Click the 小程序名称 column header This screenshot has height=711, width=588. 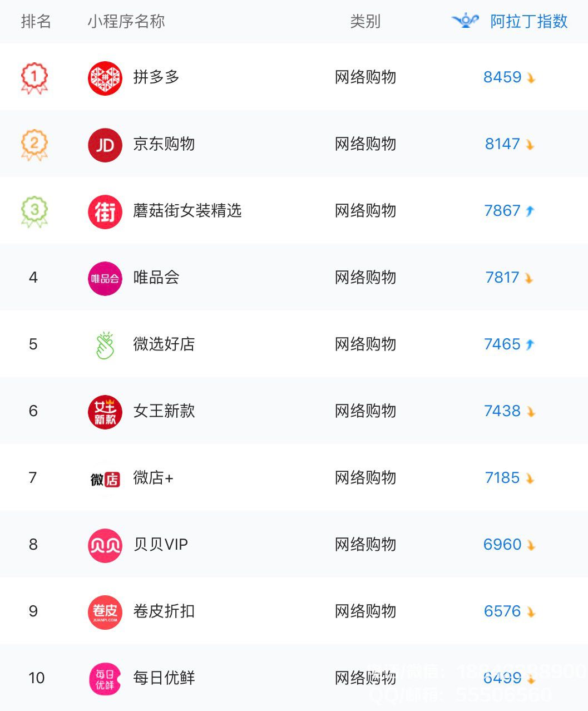[x=126, y=21]
